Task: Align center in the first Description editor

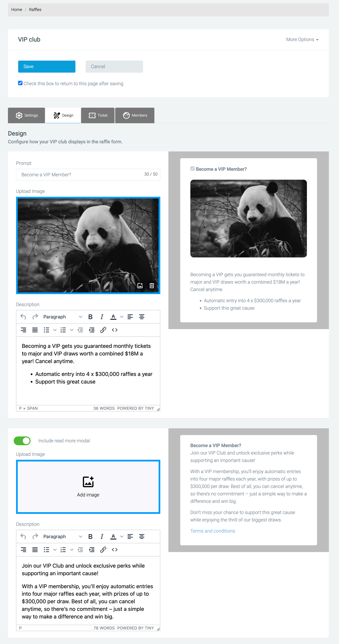Action: 142,317
